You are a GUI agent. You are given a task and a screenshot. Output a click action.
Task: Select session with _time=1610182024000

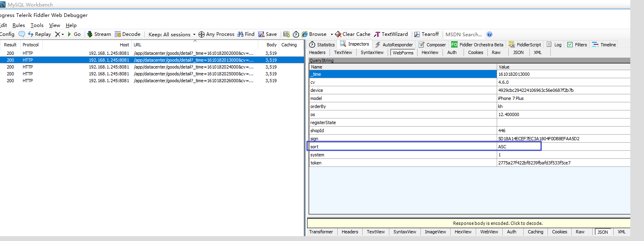[x=152, y=67]
